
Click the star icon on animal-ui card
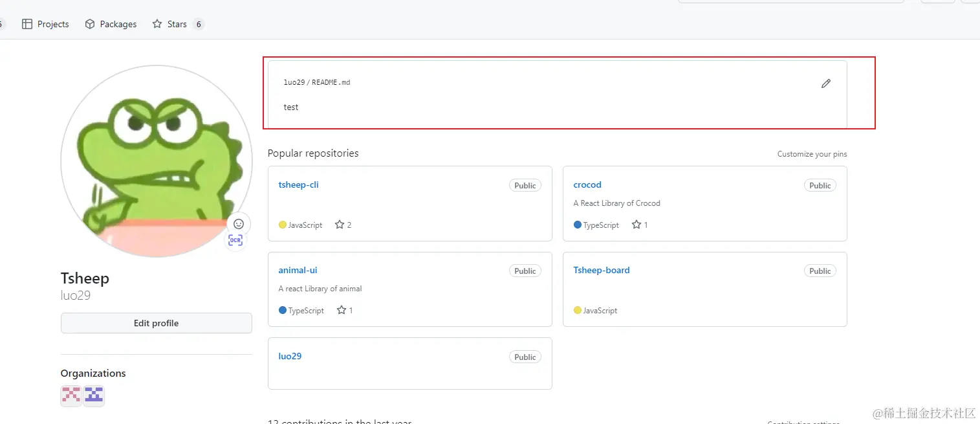[342, 310]
